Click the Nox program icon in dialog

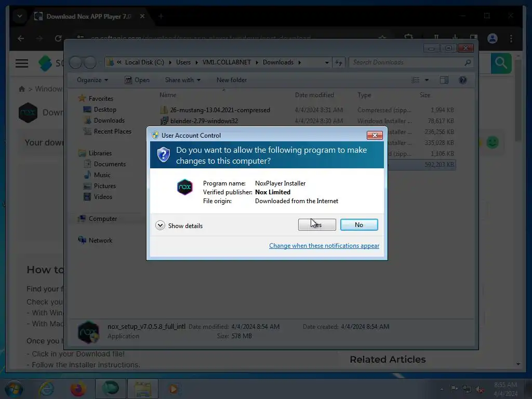tap(185, 187)
